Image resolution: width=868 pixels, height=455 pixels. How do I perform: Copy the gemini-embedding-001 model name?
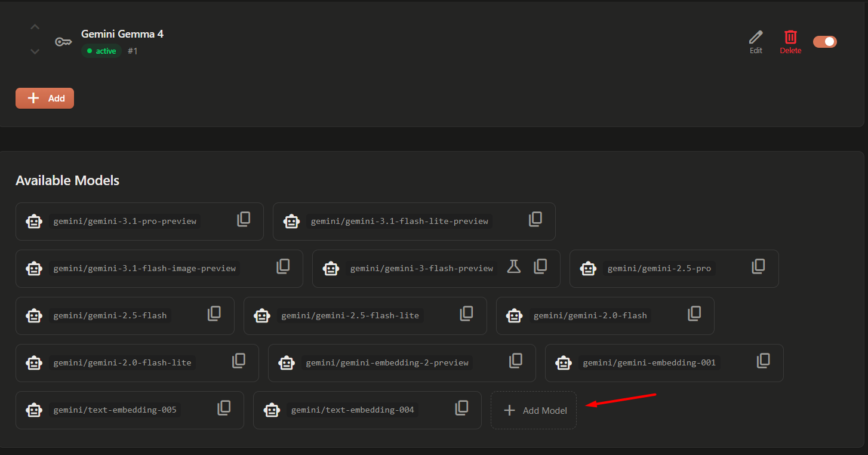click(x=764, y=361)
